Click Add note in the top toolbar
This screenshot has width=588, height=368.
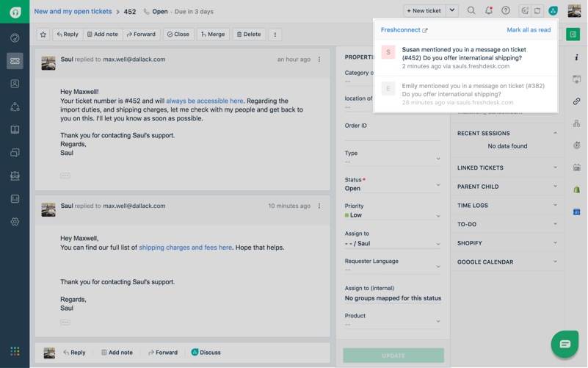click(103, 35)
